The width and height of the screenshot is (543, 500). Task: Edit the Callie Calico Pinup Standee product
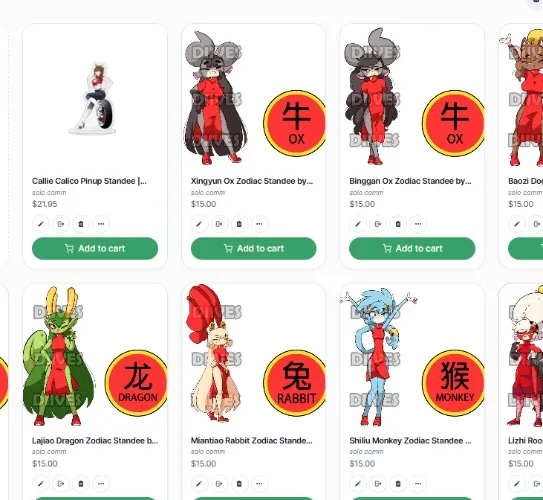point(41,224)
